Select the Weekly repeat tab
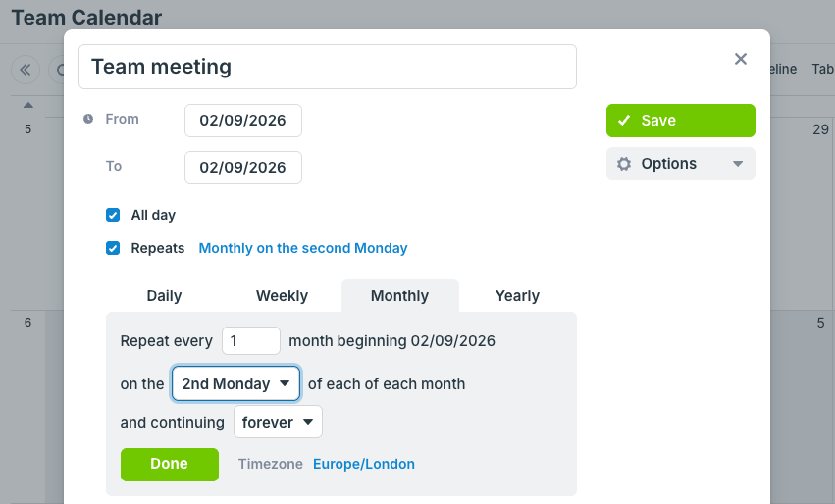 (282, 295)
